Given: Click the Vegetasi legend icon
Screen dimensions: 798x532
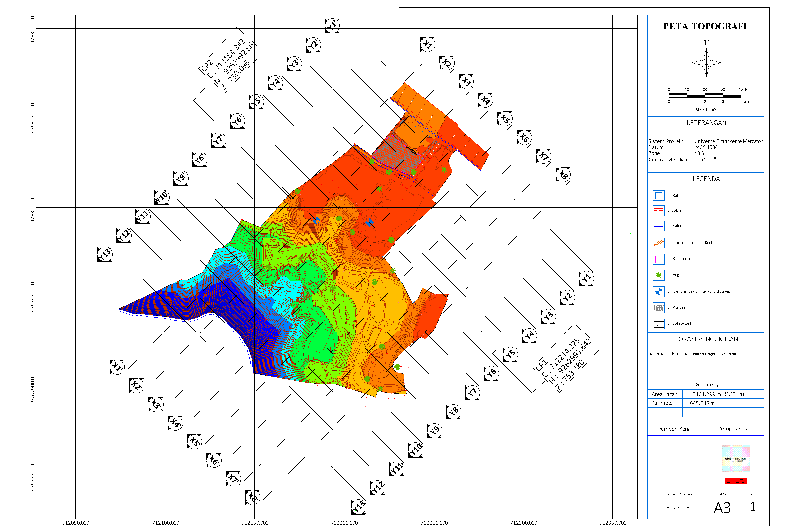Looking at the screenshot, I should coord(659,275).
